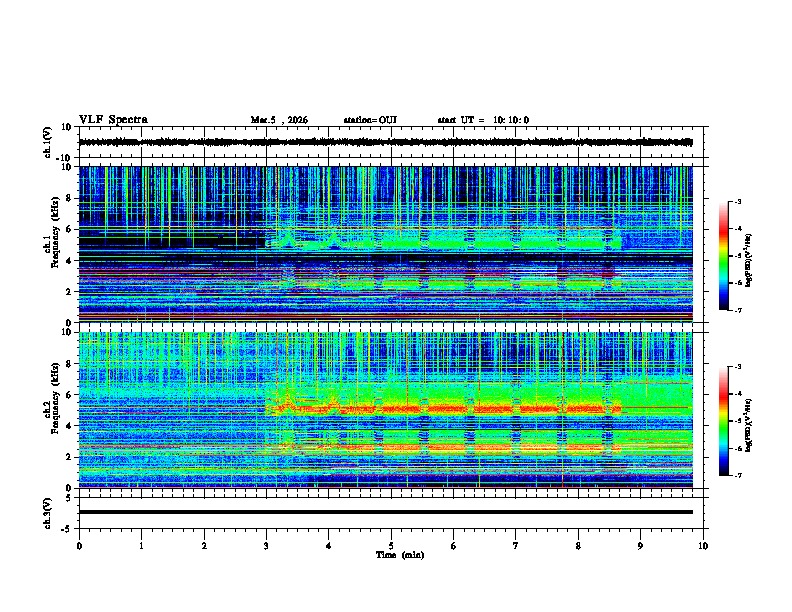Click the "station=OUI" header label
The height and width of the screenshot is (612, 792).
(370, 120)
